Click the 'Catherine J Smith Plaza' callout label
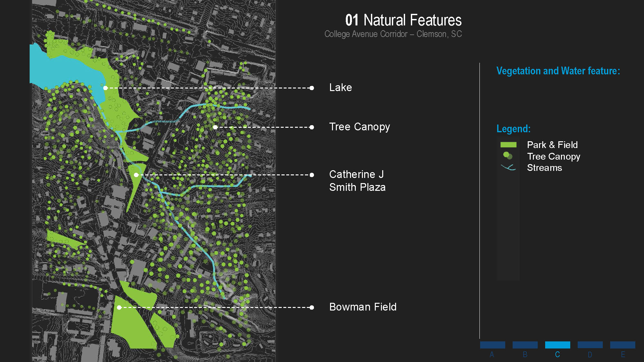The image size is (644, 362). tap(357, 181)
